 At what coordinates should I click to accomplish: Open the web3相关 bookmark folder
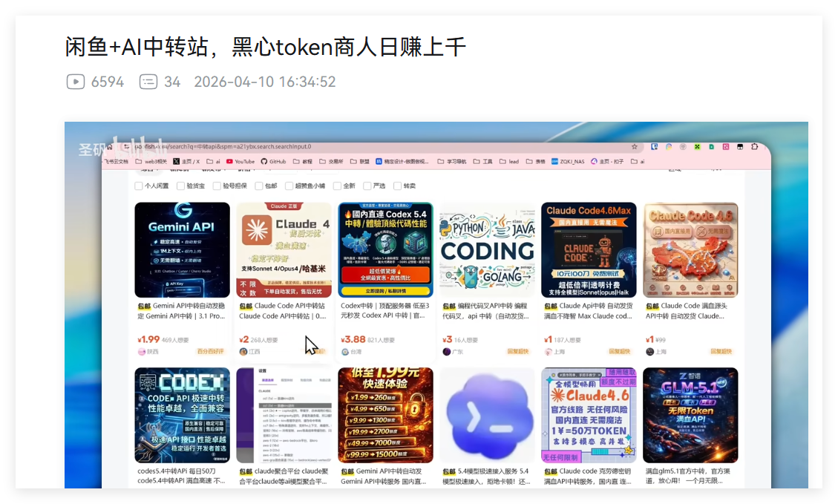[151, 161]
